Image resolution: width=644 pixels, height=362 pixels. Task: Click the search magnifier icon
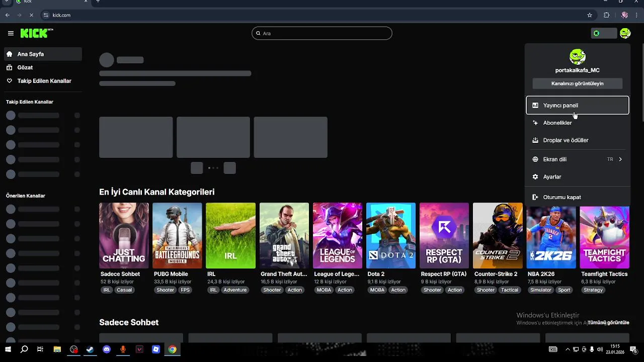259,33
